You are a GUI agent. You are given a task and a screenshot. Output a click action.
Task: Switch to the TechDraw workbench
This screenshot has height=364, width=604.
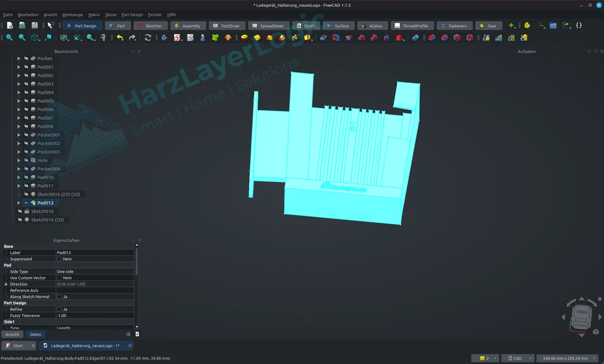point(226,26)
